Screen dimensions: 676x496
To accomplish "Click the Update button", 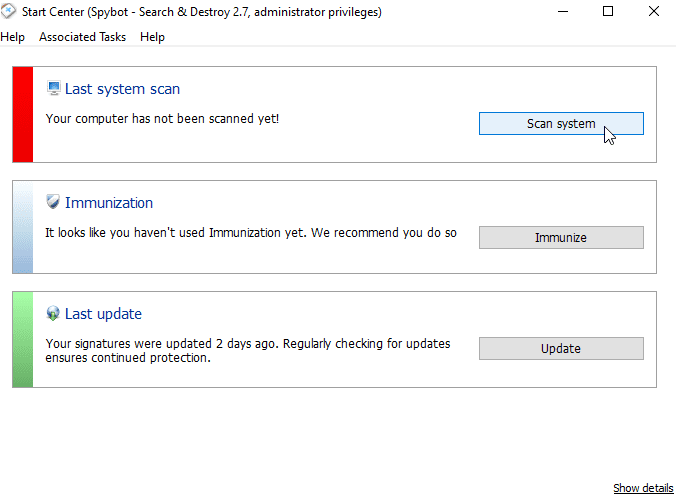I will click(561, 348).
